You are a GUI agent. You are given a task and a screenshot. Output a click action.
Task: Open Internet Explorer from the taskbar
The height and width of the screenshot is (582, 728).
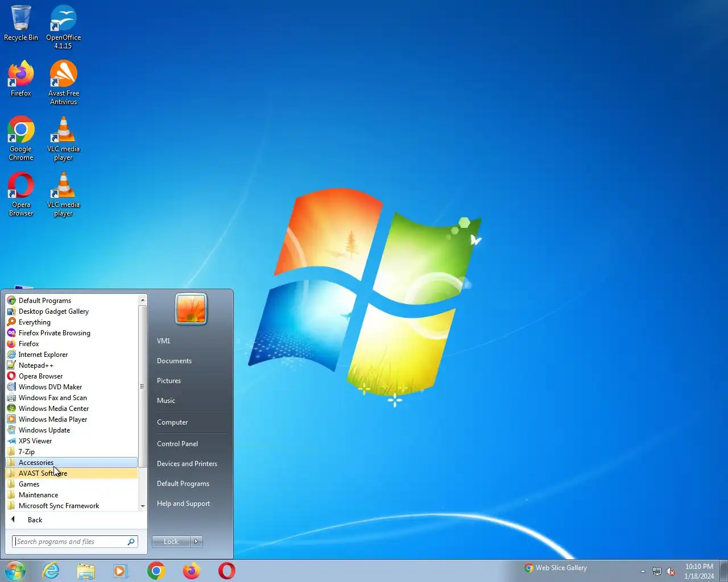click(x=51, y=571)
